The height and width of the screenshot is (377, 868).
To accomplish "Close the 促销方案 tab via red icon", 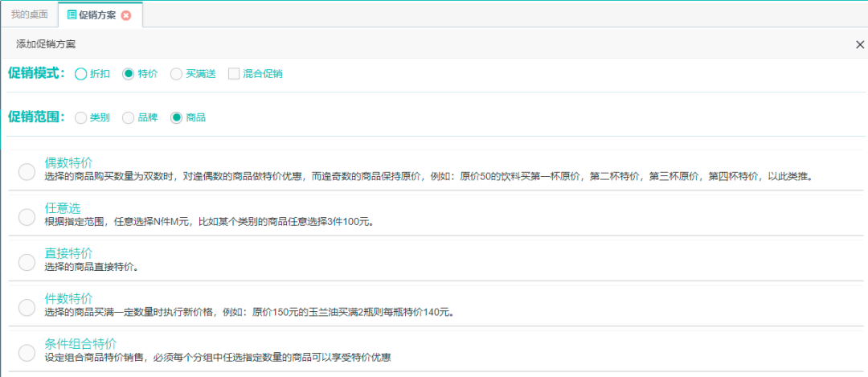I will pyautogui.click(x=126, y=15).
